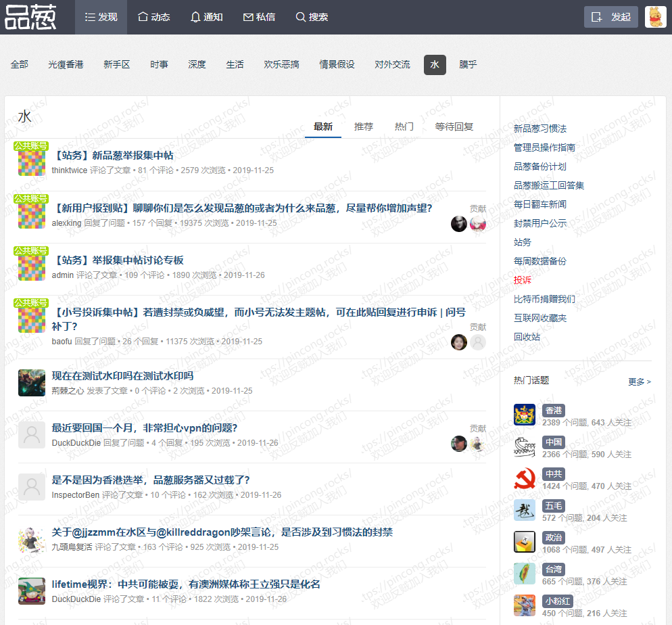Open 品葱备份计划 sidebar link
The height and width of the screenshot is (625, 672).
(x=540, y=166)
